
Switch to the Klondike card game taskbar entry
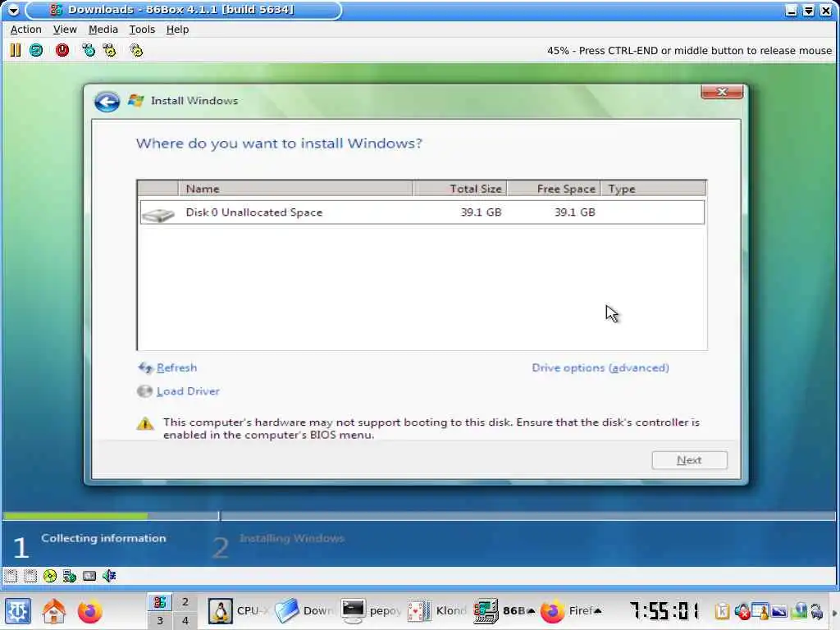point(437,610)
